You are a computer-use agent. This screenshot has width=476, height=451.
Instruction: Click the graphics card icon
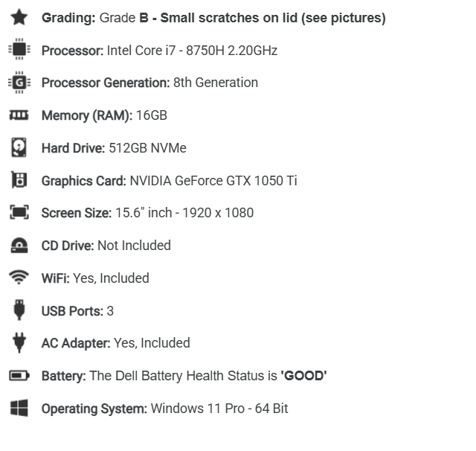[19, 180]
